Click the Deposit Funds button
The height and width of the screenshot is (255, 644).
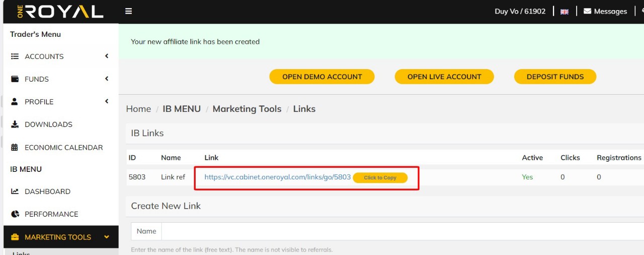click(555, 77)
